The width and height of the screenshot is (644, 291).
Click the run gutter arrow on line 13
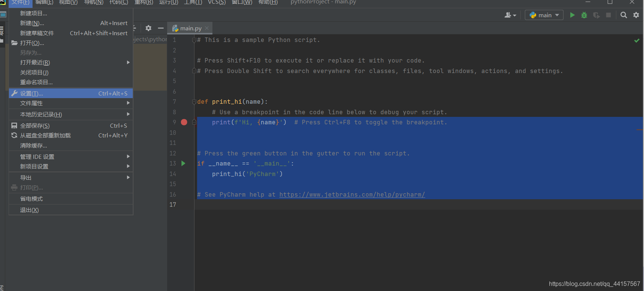[x=183, y=163]
